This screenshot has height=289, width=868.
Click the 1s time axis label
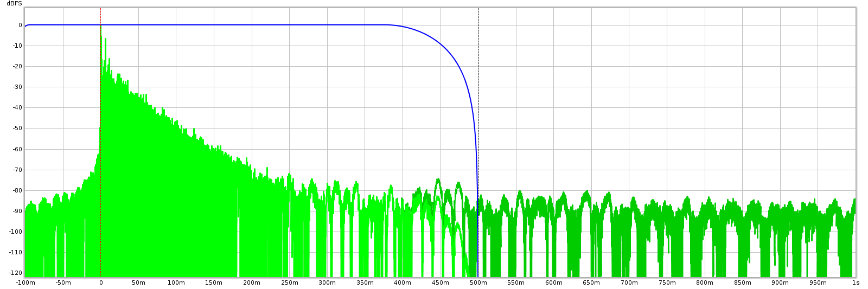(856, 282)
